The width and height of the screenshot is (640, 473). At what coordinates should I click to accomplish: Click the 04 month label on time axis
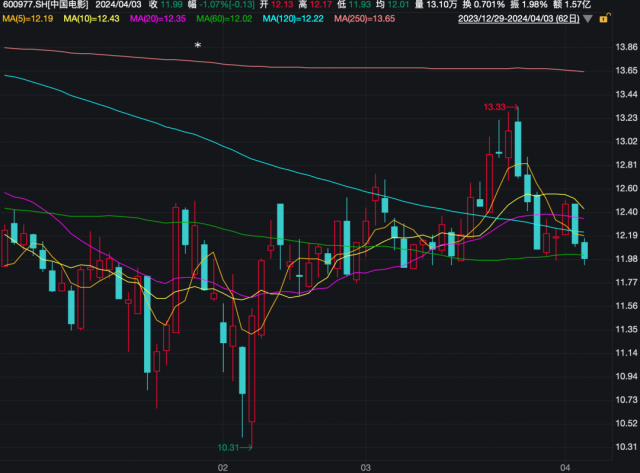565,468
